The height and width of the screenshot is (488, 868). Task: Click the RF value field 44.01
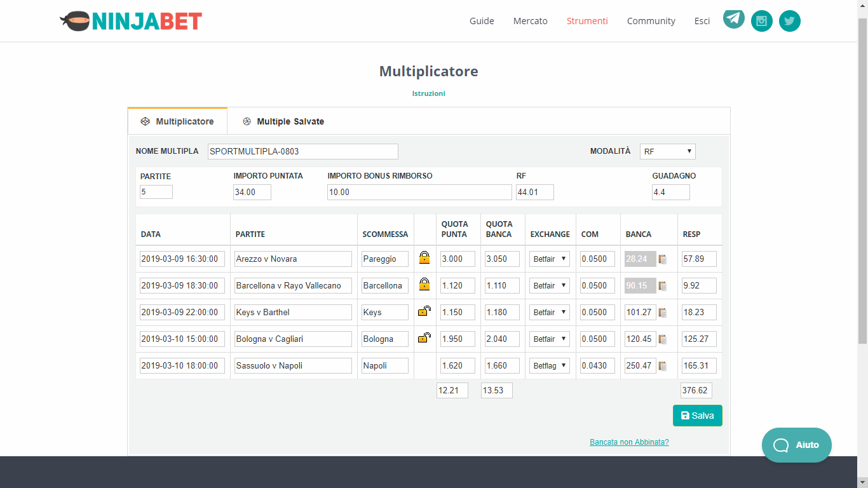coord(535,192)
